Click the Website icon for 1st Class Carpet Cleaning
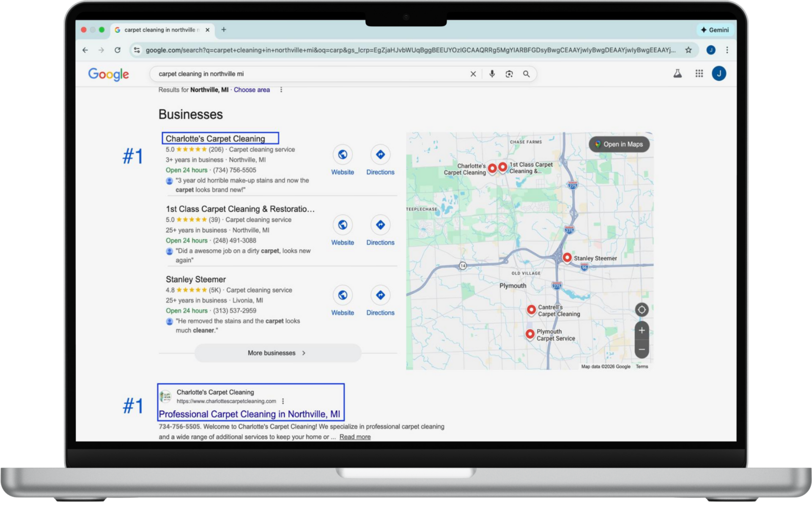The height and width of the screenshot is (512, 812). (343, 225)
